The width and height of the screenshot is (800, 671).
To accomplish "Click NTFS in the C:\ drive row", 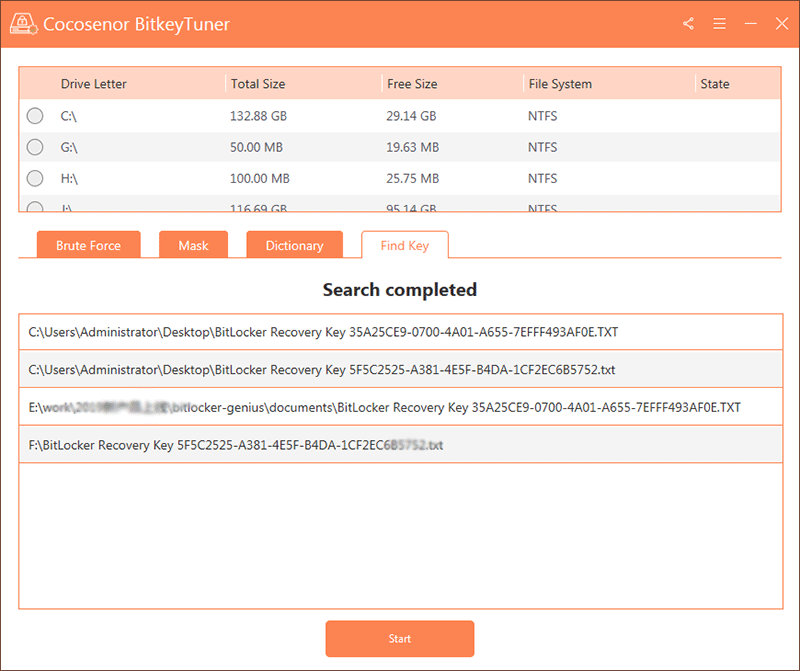I will click(542, 116).
